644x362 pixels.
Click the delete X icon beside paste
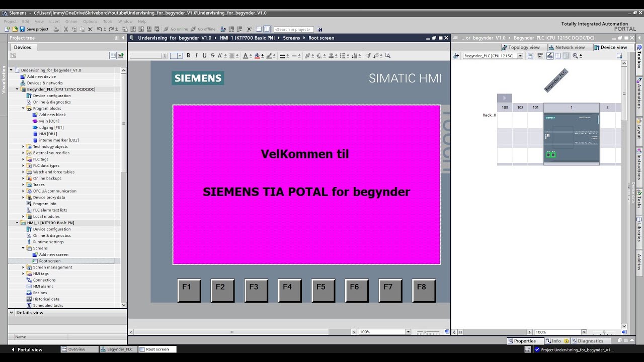click(x=90, y=29)
